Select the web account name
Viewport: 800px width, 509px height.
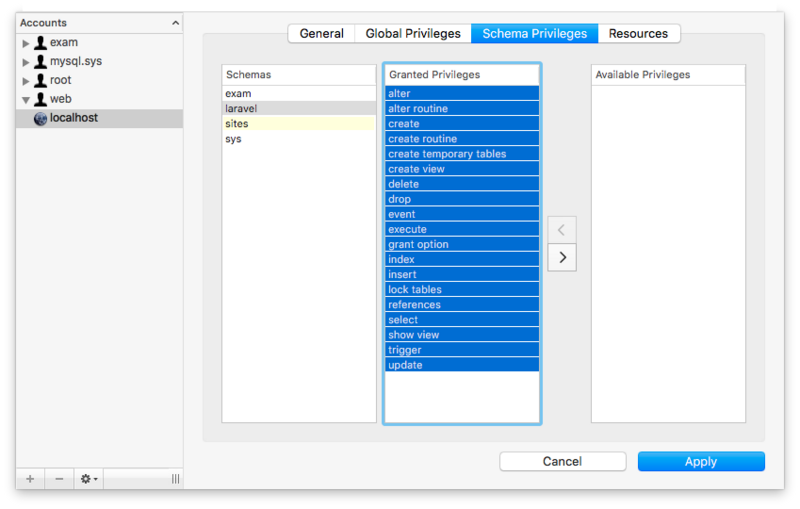60,99
